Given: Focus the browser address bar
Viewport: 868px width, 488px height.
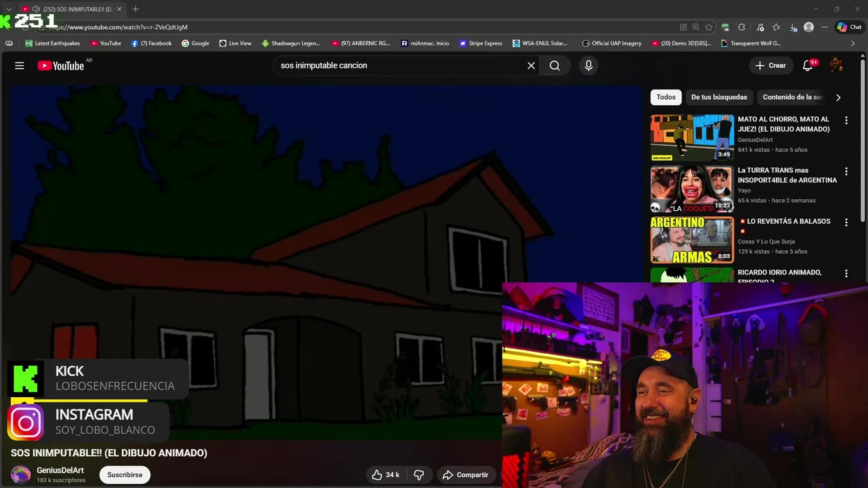Looking at the screenshot, I should [359, 27].
